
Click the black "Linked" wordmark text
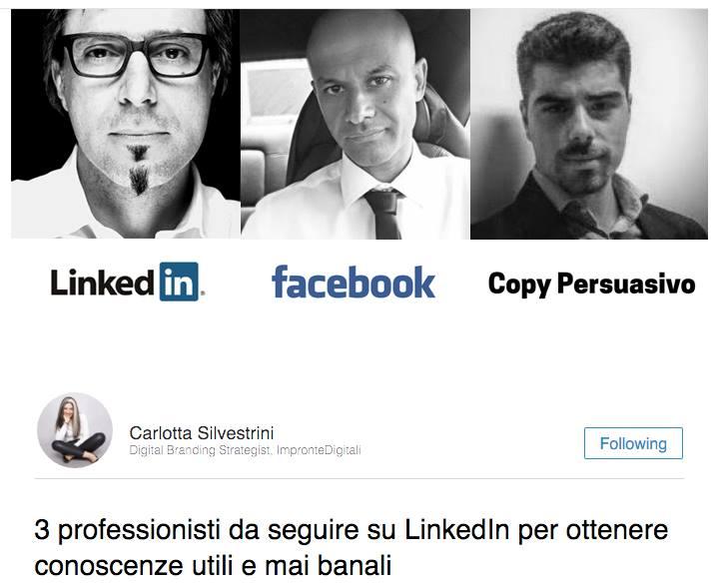tap(102, 283)
